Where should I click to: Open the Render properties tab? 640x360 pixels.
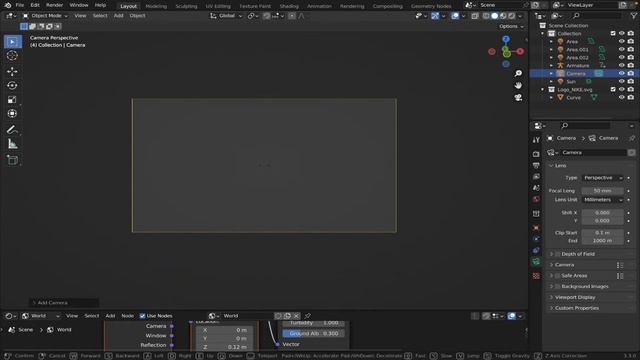click(x=536, y=154)
